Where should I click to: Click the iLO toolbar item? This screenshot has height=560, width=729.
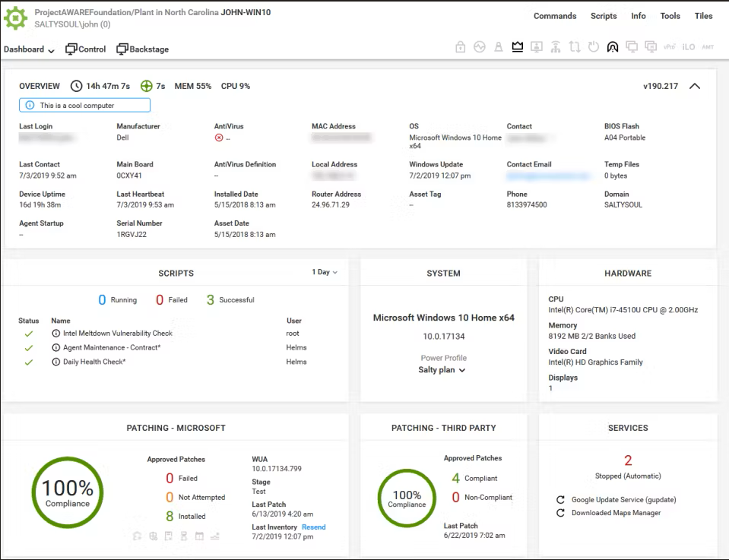tap(689, 47)
